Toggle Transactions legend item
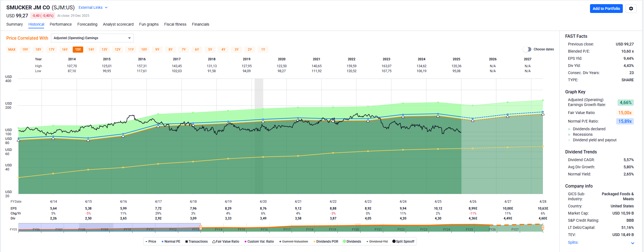644x252 pixels. (x=196, y=242)
